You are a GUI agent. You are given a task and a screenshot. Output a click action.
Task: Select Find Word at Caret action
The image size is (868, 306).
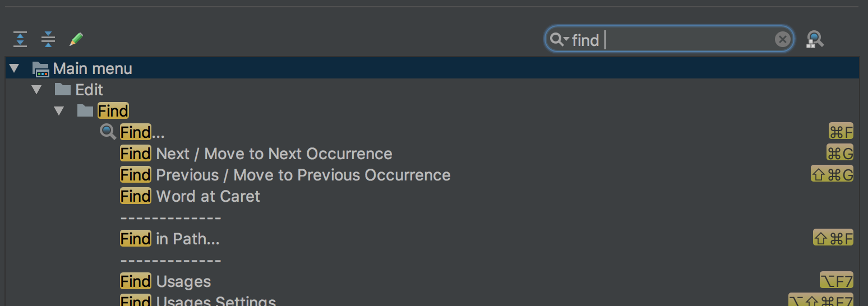point(191,196)
